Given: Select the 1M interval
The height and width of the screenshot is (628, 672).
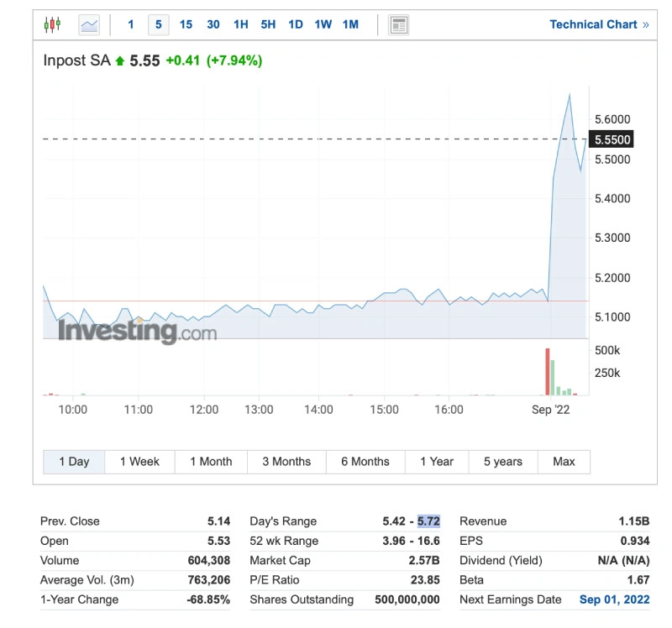Looking at the screenshot, I should tap(350, 24).
